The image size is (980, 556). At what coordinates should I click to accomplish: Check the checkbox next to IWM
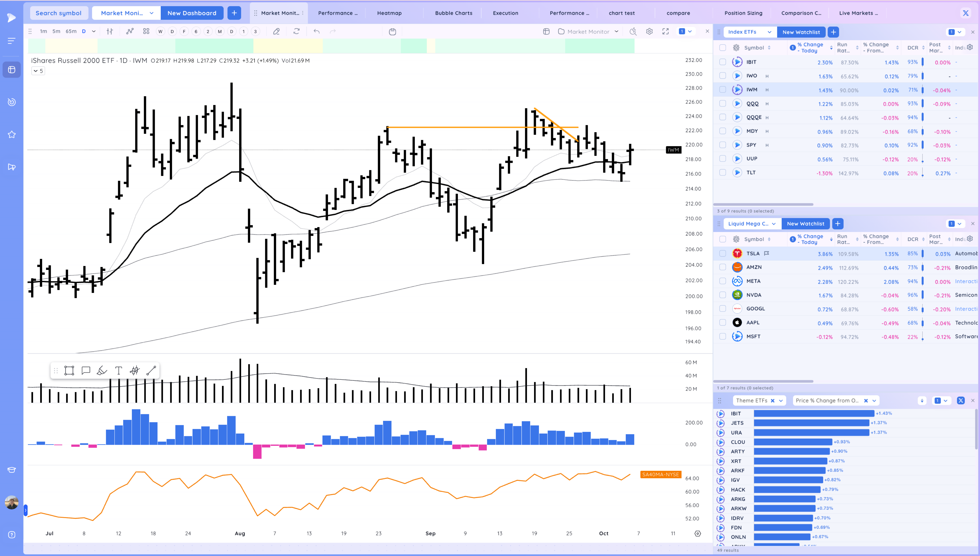tap(723, 90)
